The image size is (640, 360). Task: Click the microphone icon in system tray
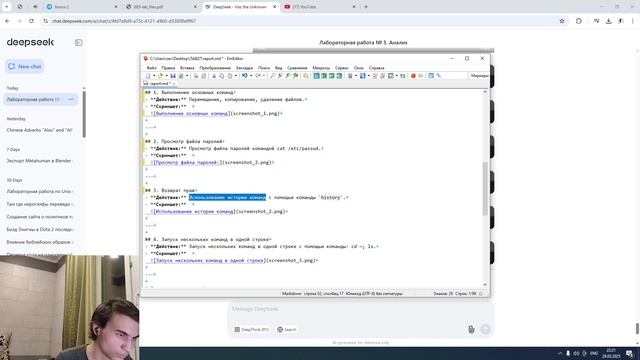click(x=568, y=353)
